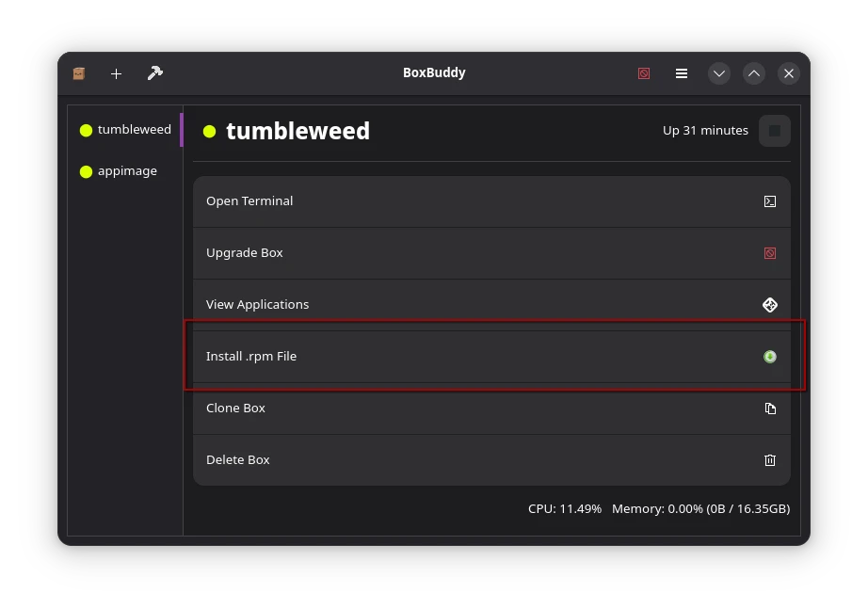Click the package icon beside Install .rpm File
This screenshot has height=609, width=868.
(x=770, y=356)
